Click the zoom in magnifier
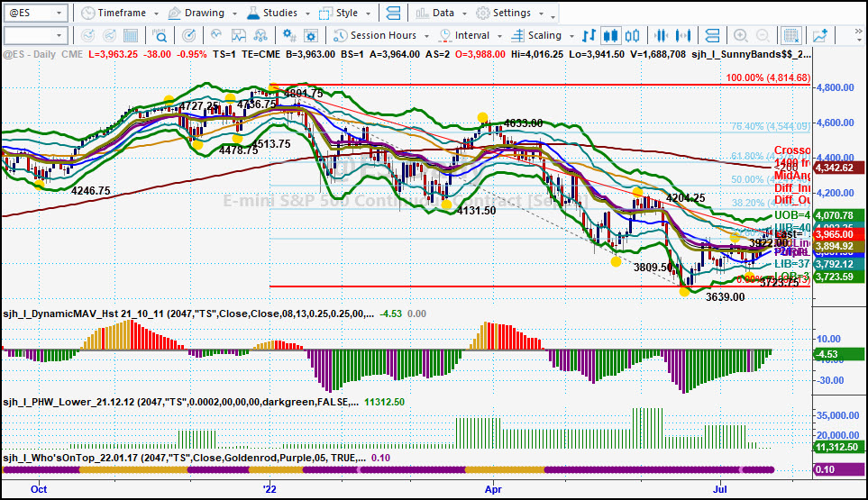The width and height of the screenshot is (868, 500). point(741,36)
